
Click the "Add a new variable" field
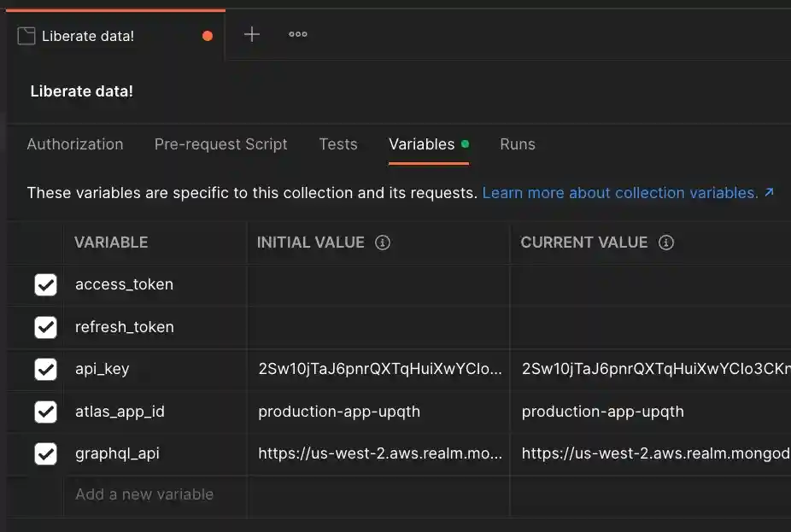(145, 494)
